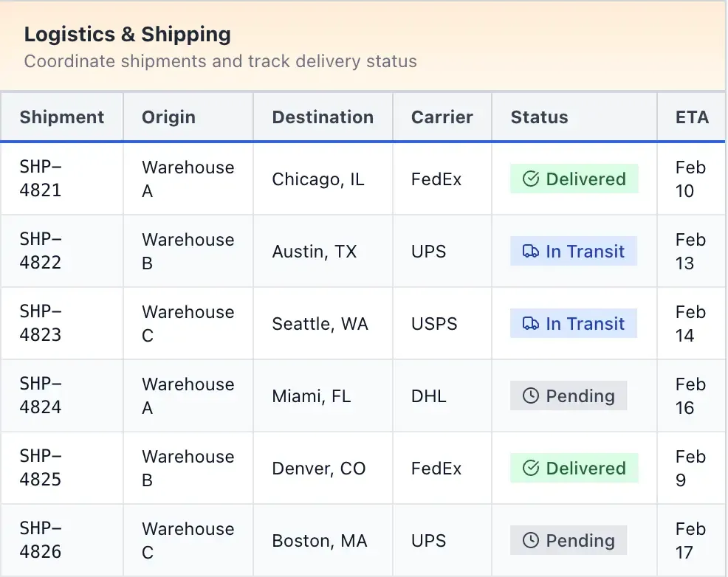The image size is (728, 577).
Task: Click the clock icon in SHP-4824 status
Action: pos(531,396)
